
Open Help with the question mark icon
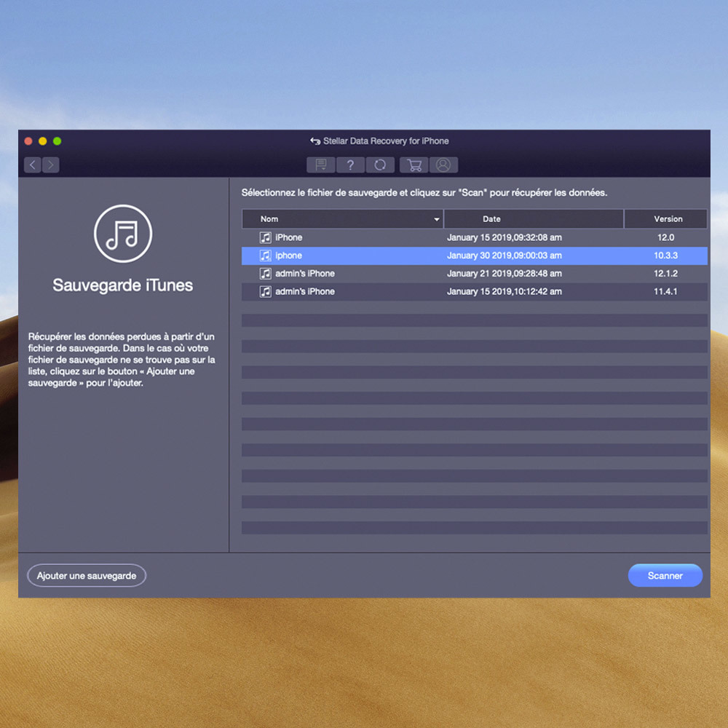(x=350, y=165)
